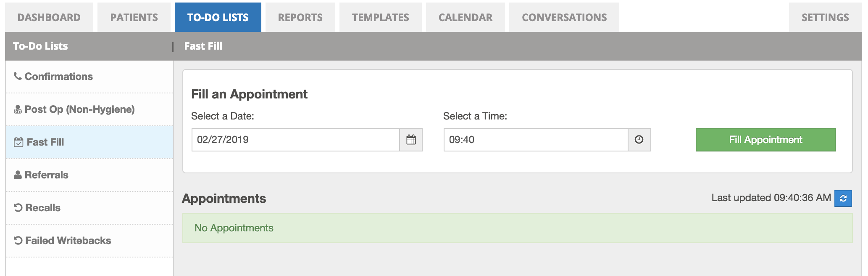Viewport: 868px width, 276px height.
Task: Open the Patients tab
Action: 134,18
